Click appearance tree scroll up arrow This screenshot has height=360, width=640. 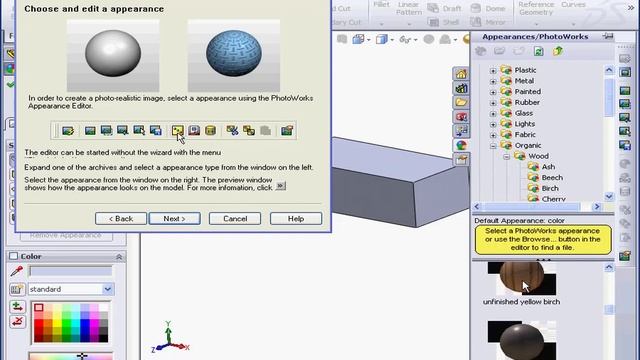point(609,70)
